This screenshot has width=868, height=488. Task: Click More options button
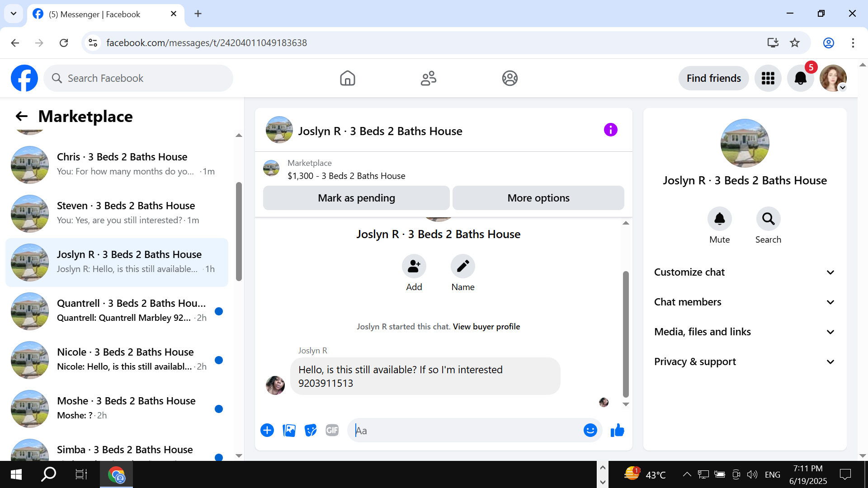538,198
